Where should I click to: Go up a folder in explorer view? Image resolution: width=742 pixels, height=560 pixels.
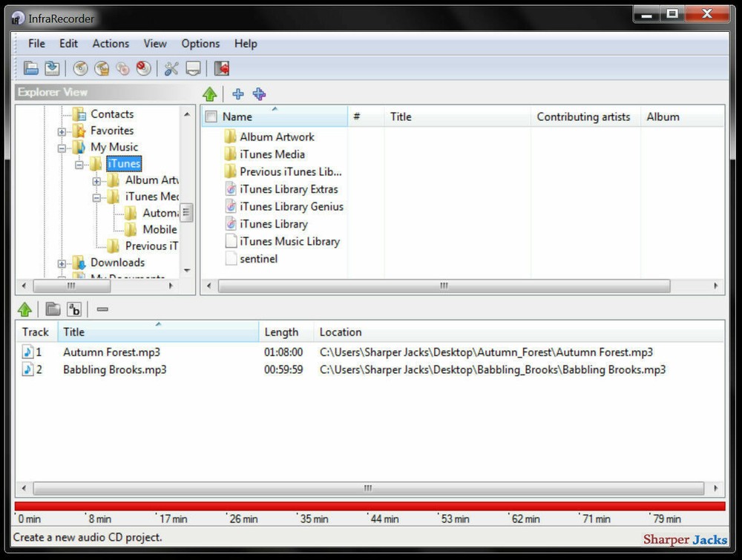[x=210, y=94]
